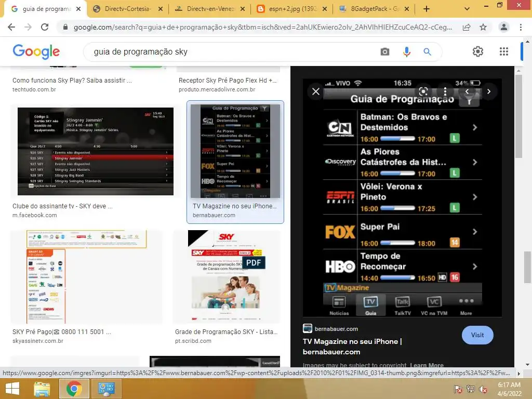
Task: Share this page from address bar
Action: [x=467, y=27]
